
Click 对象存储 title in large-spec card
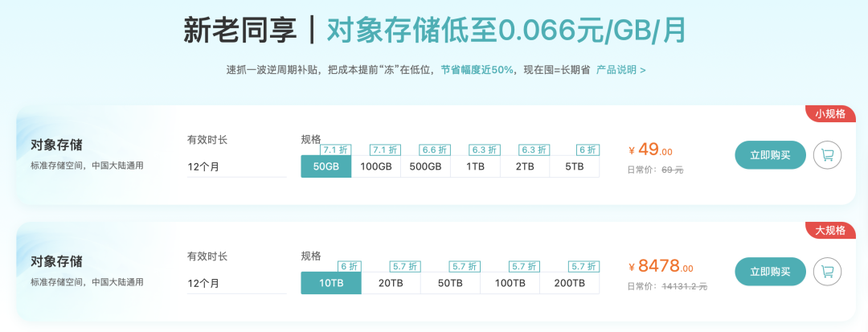[56, 261]
